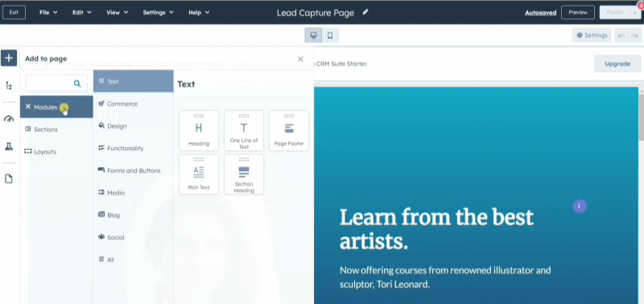Open the page Settings gear button
The width and height of the screenshot is (644, 304).
[x=592, y=35]
